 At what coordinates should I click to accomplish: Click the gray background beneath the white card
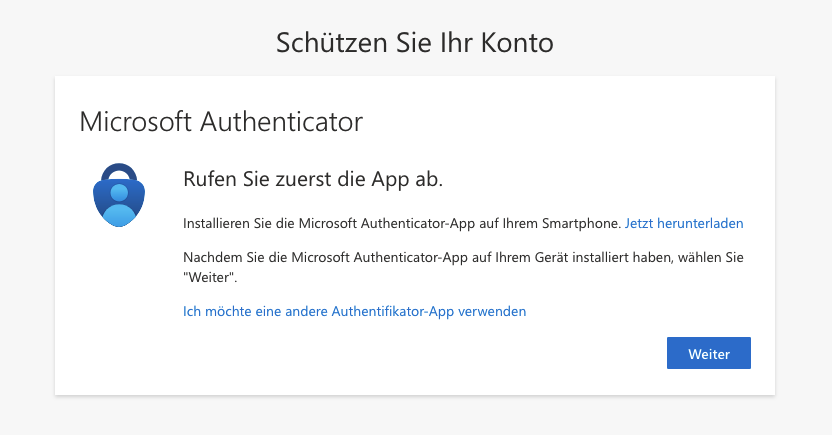(x=415, y=415)
